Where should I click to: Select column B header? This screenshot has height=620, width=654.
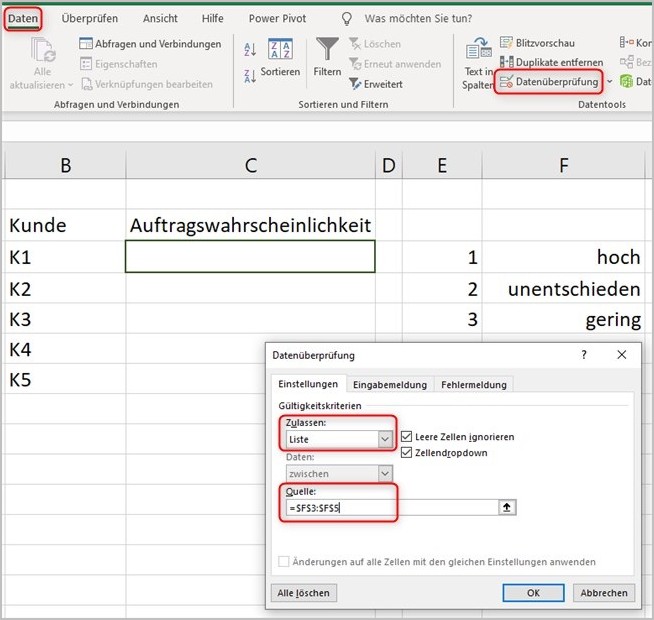click(x=65, y=165)
